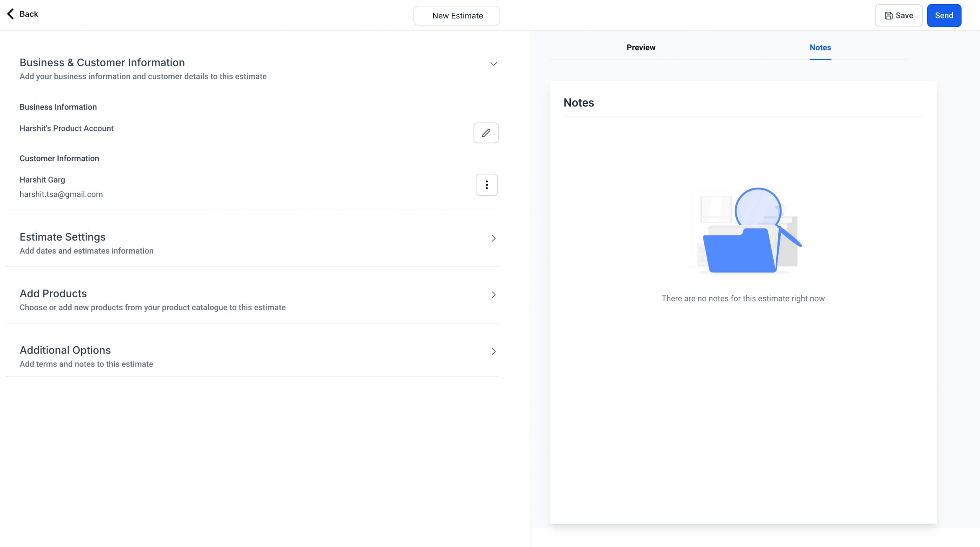Click the back chevron arrow at top left
The image size is (980, 547).
click(x=10, y=14)
